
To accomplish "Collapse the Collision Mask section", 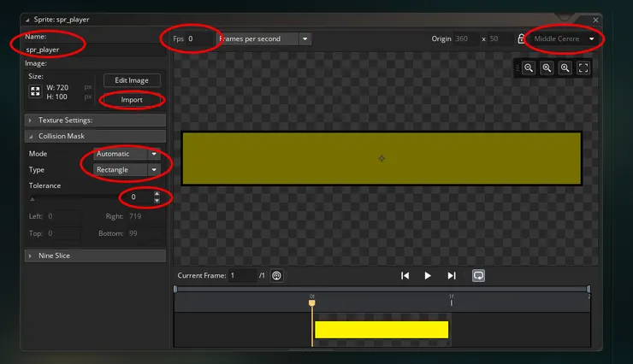I will [x=95, y=136].
